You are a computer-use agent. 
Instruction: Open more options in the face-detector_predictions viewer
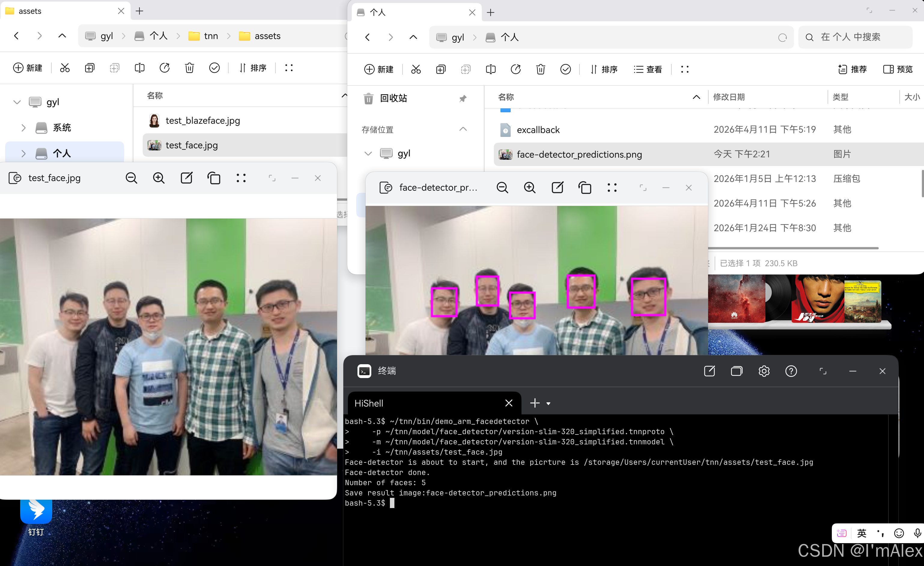[x=612, y=188]
